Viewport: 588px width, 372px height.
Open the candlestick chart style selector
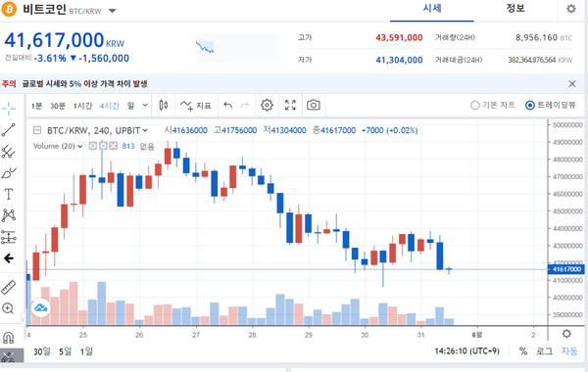pyautogui.click(x=163, y=106)
